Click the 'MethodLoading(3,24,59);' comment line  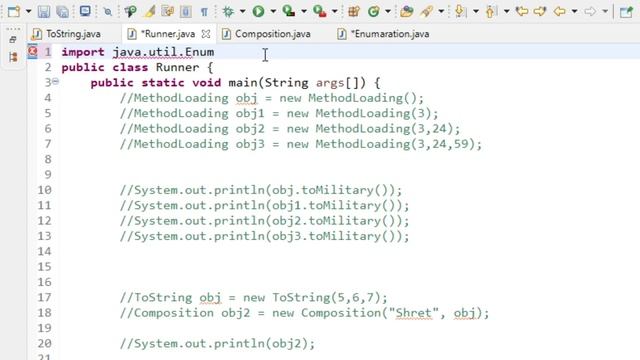point(301,144)
